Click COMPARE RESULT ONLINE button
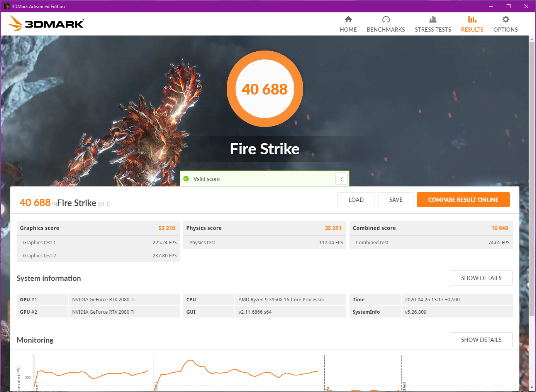Screen dimensions: 536x392 click(x=463, y=199)
